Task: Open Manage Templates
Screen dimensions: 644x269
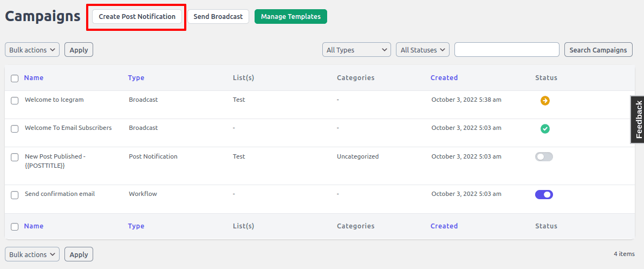Action: (x=291, y=16)
